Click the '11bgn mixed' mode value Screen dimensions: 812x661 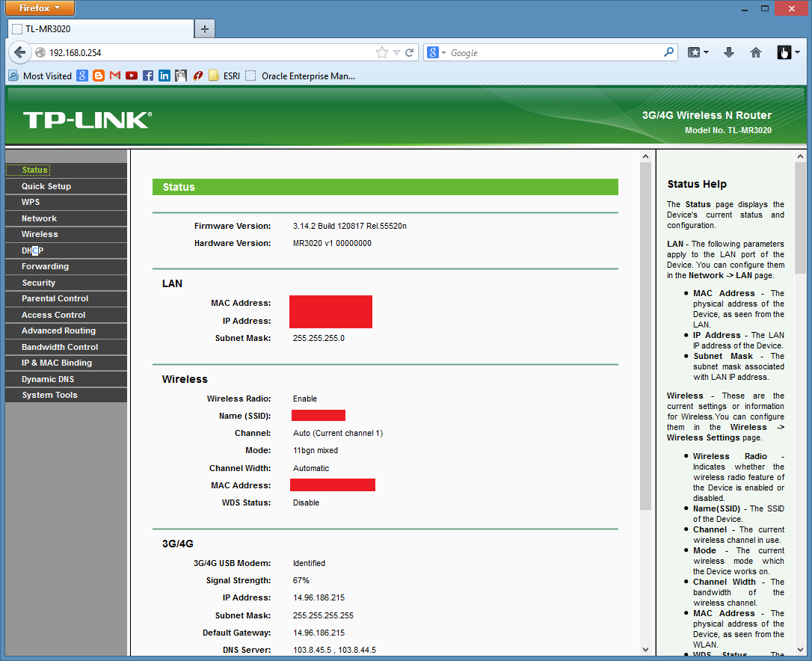[x=316, y=450]
